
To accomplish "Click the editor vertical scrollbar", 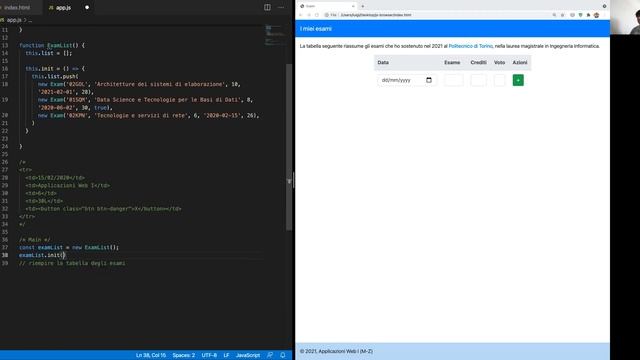I will pyautogui.click(x=289, y=147).
